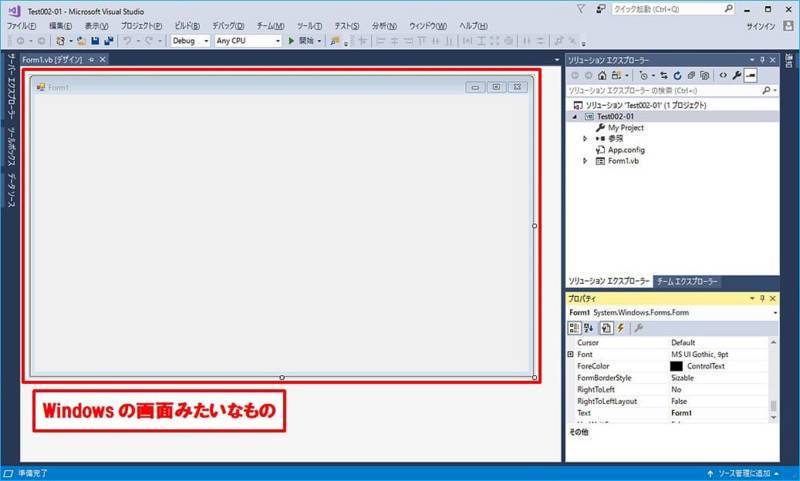Viewport: 800px width, 481px height.
Task: Open the ファイル(F) menu
Action: (x=21, y=26)
